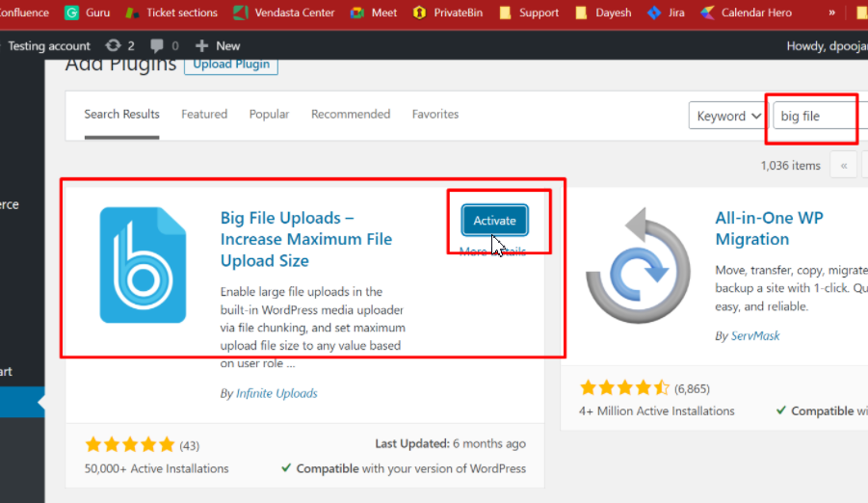Click the Big File Uploads plugin icon
Image resolution: width=868 pixels, height=503 pixels.
coord(143,265)
